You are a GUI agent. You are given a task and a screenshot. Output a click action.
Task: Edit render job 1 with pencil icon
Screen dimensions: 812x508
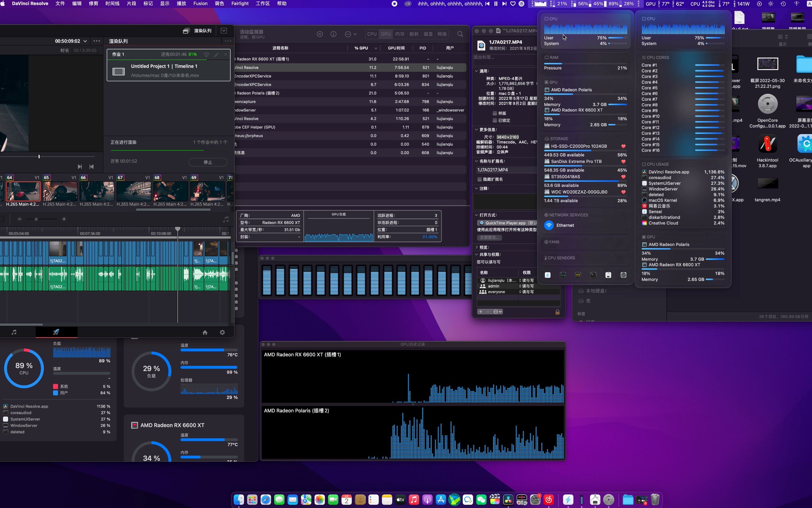click(216, 54)
